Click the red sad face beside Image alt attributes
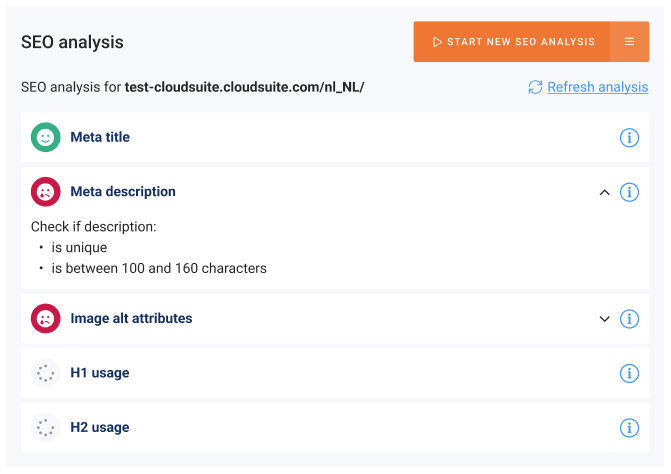The image size is (671, 474). tap(45, 319)
